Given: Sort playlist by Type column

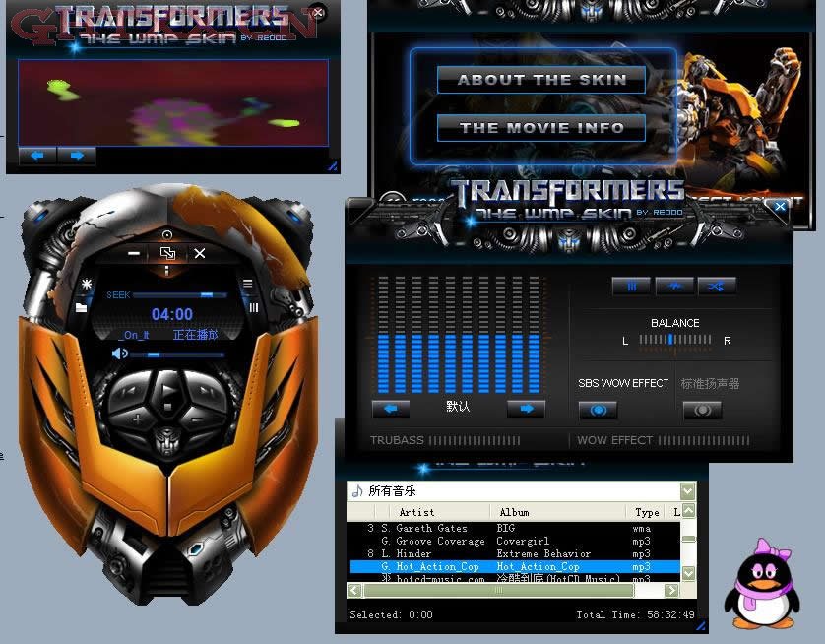Looking at the screenshot, I should pyautogui.click(x=647, y=512).
